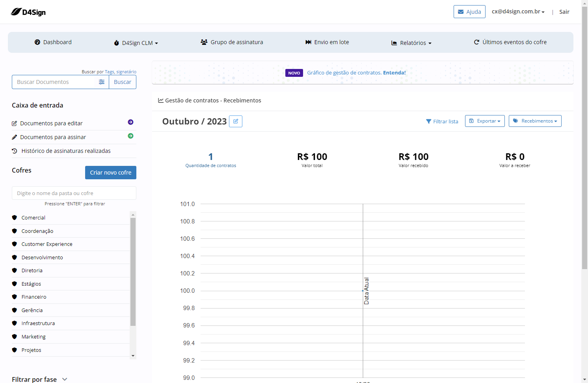Click the vault list scrollbar down arrow
The image size is (588, 383).
(x=133, y=356)
